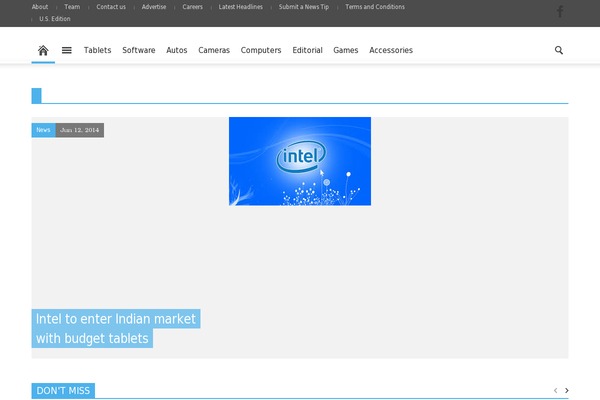Open the Careers link
This screenshot has width=600, height=400.
click(x=192, y=7)
